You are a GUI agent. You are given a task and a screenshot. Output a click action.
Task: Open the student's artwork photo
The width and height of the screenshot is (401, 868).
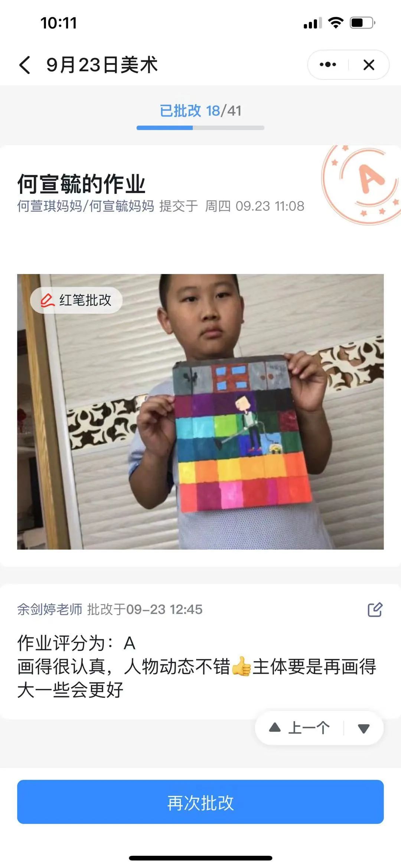click(x=200, y=412)
